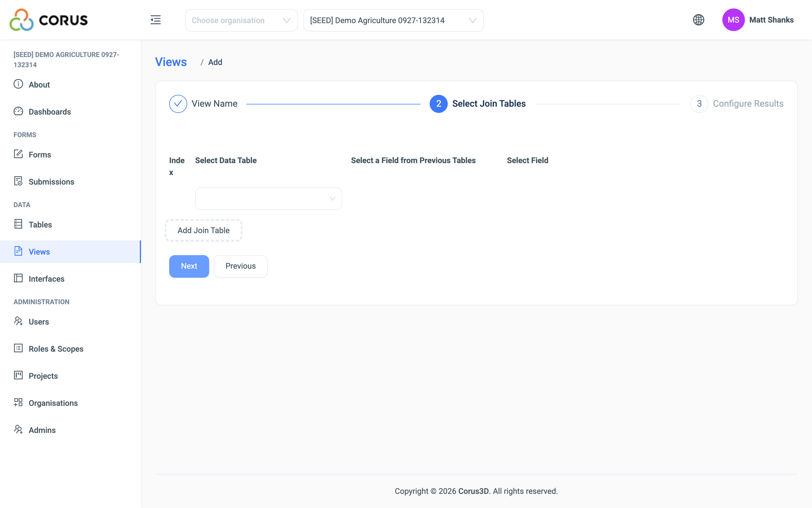Open the language globe icon
Screen dimensions: 812x508
699,20
